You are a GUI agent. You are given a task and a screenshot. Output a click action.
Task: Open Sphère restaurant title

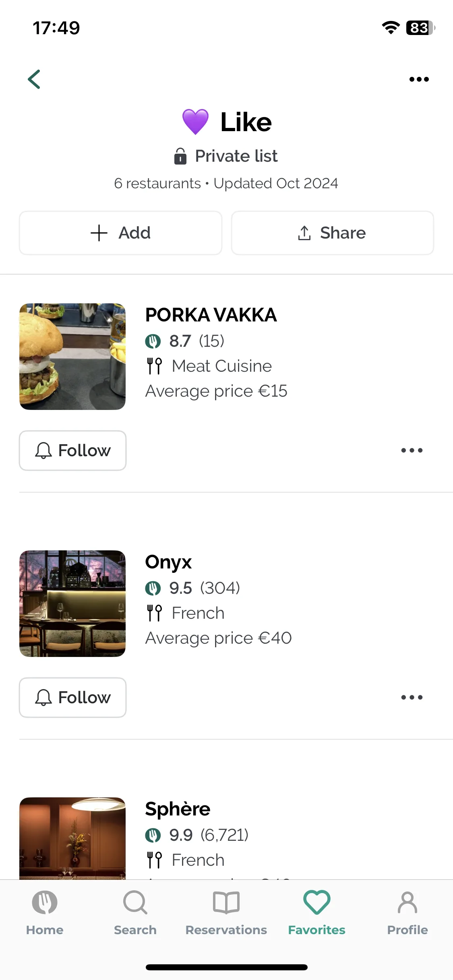point(178,809)
